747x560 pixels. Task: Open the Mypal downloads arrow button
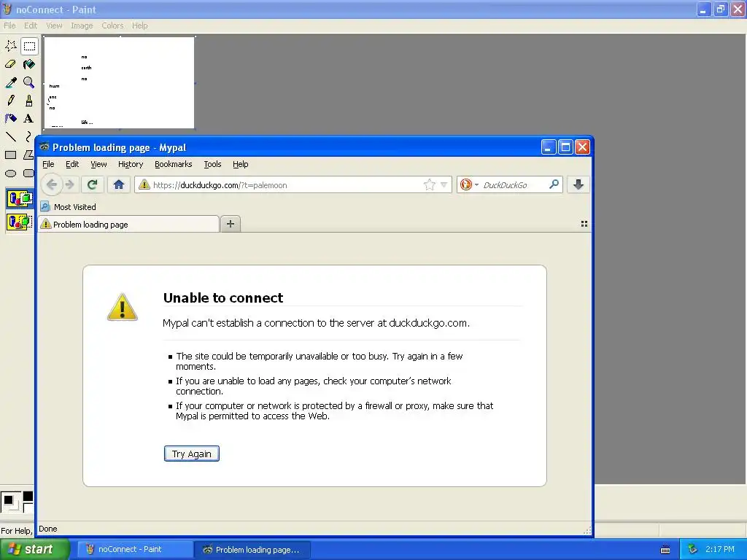point(578,184)
